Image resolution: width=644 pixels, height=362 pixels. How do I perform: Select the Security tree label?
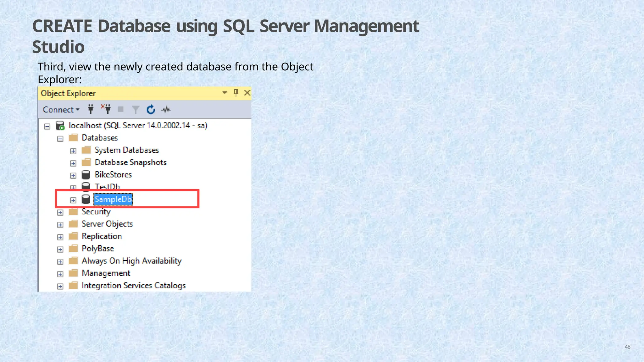[96, 212]
